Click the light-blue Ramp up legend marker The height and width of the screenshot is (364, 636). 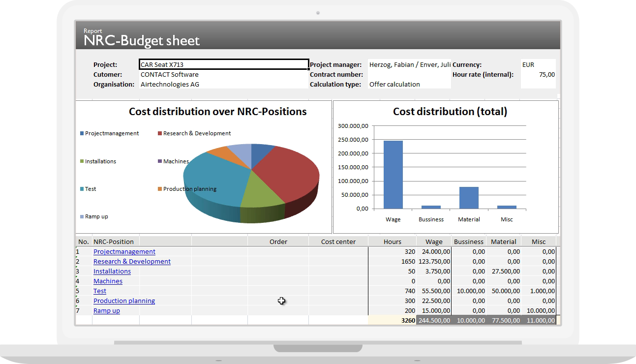pos(81,216)
